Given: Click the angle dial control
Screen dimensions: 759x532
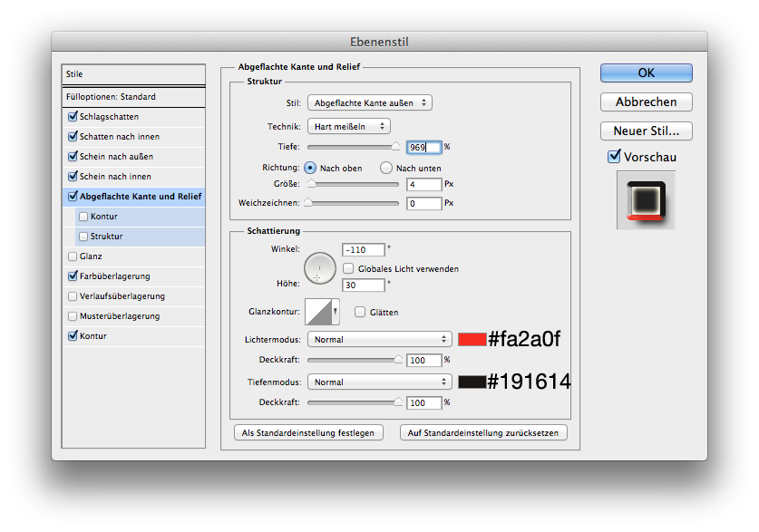Looking at the screenshot, I should [320, 267].
